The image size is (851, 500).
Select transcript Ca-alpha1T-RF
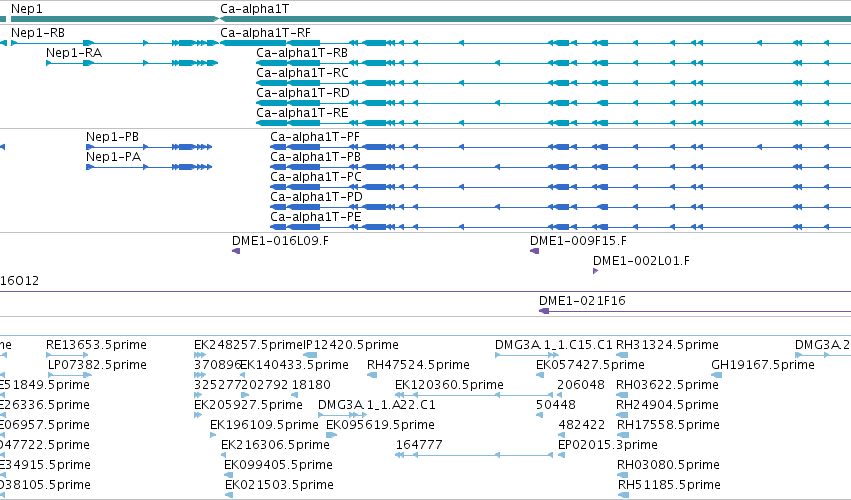tap(265, 33)
